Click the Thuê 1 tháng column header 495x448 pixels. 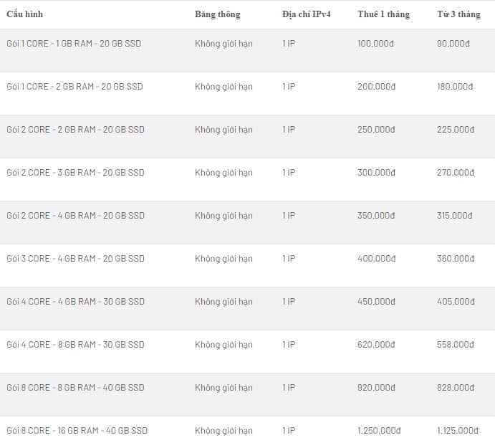pyautogui.click(x=383, y=14)
